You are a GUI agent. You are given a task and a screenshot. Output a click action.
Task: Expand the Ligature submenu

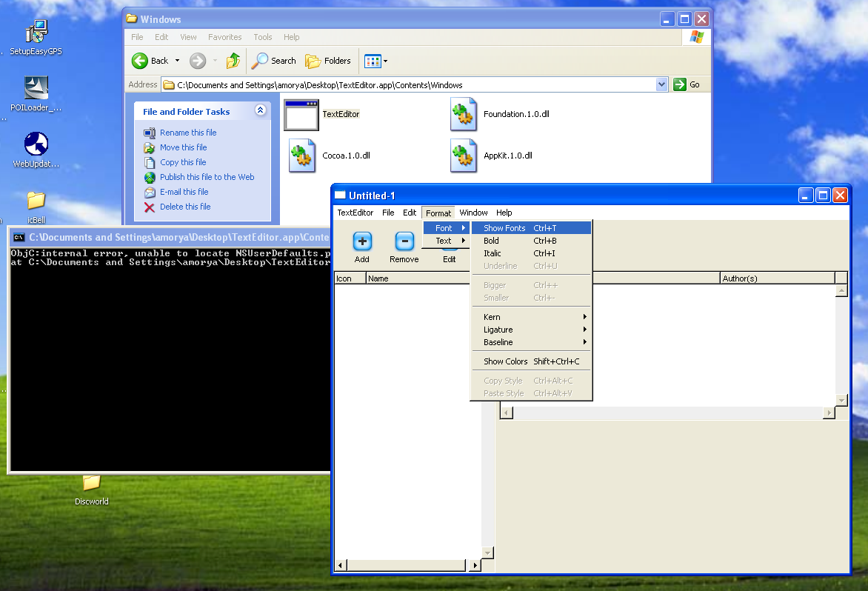[532, 330]
